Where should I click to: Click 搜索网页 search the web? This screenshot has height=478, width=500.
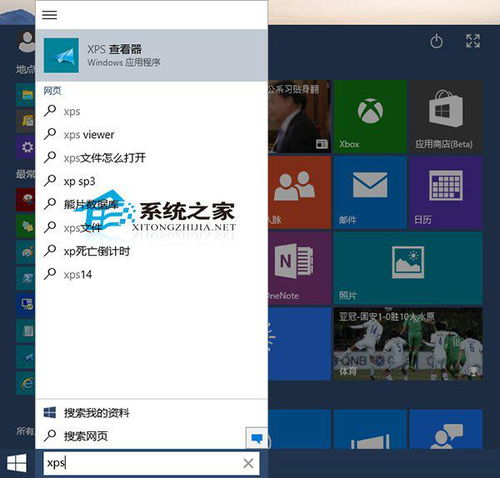click(140, 436)
